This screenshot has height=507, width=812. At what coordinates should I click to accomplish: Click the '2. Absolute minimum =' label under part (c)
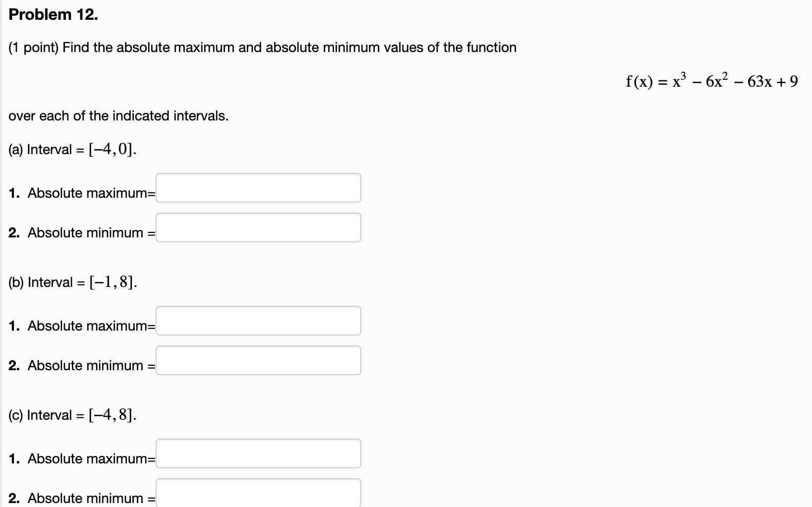click(x=81, y=499)
